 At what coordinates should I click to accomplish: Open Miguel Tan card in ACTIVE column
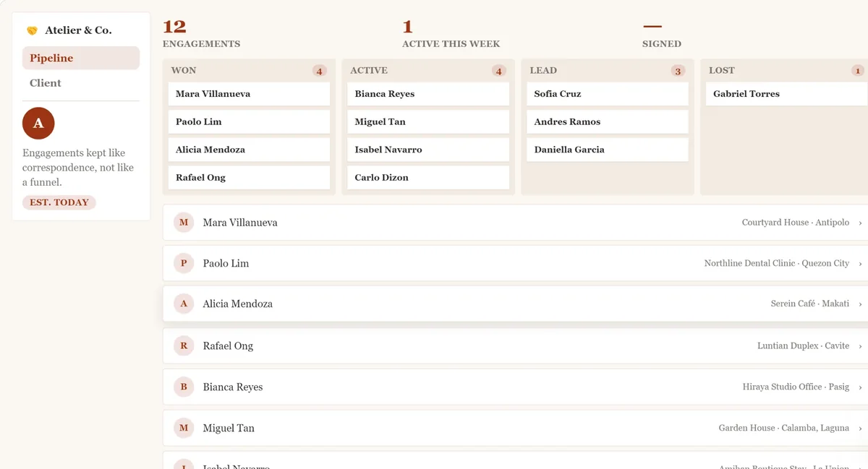(428, 121)
